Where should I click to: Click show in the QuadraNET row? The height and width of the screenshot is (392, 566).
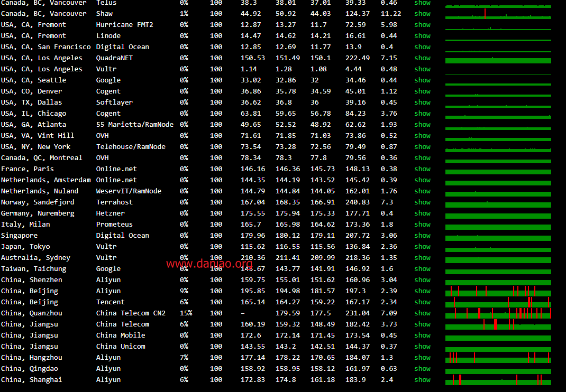point(422,58)
